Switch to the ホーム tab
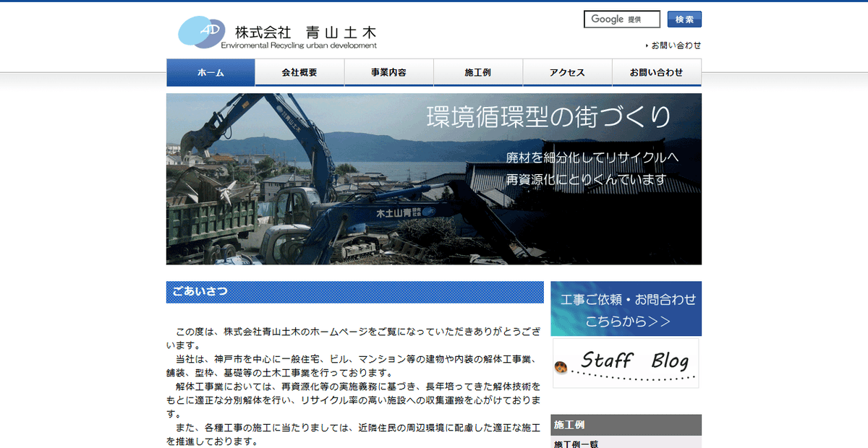 [x=210, y=72]
